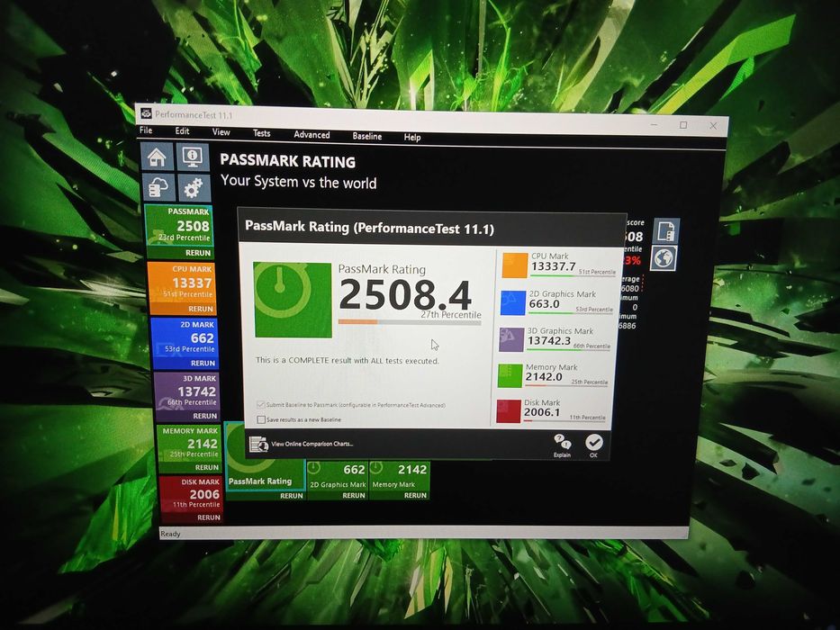840x630 pixels.
Task: Open the View menu
Action: click(221, 132)
